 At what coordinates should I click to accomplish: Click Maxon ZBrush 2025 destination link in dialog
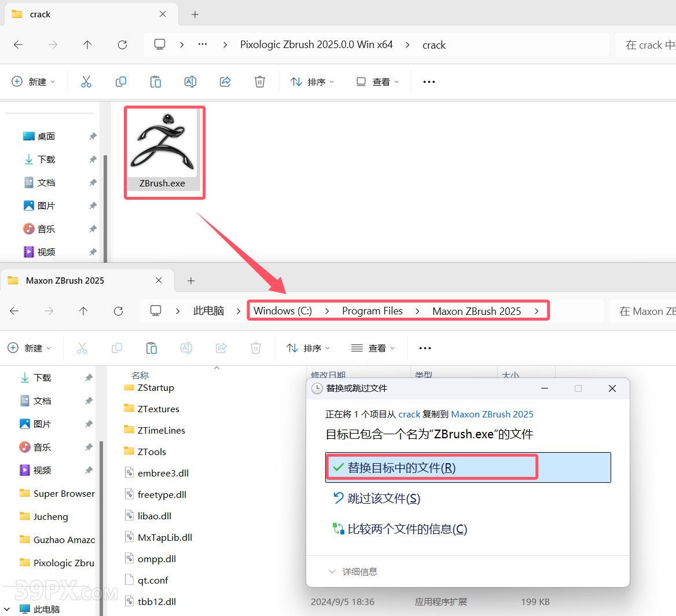coord(492,415)
